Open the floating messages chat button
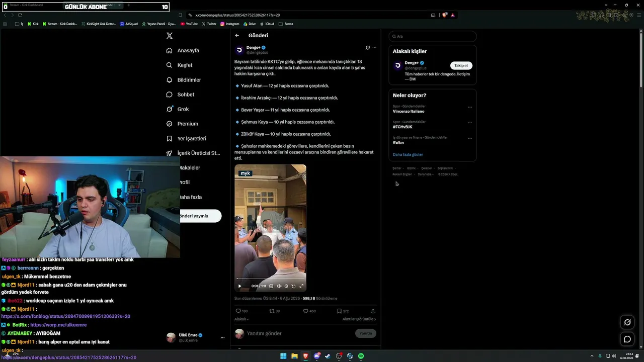The height and width of the screenshot is (362, 644). [627, 339]
